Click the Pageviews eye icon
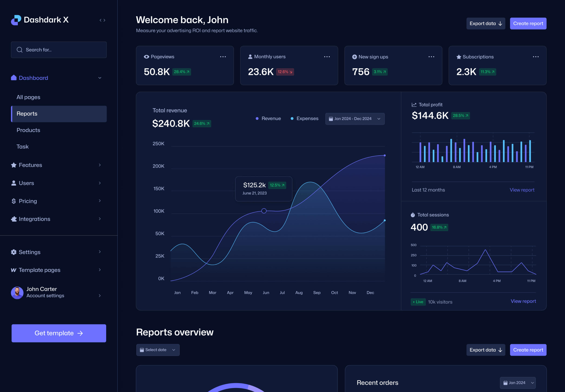The width and height of the screenshot is (565, 392). [x=146, y=56]
